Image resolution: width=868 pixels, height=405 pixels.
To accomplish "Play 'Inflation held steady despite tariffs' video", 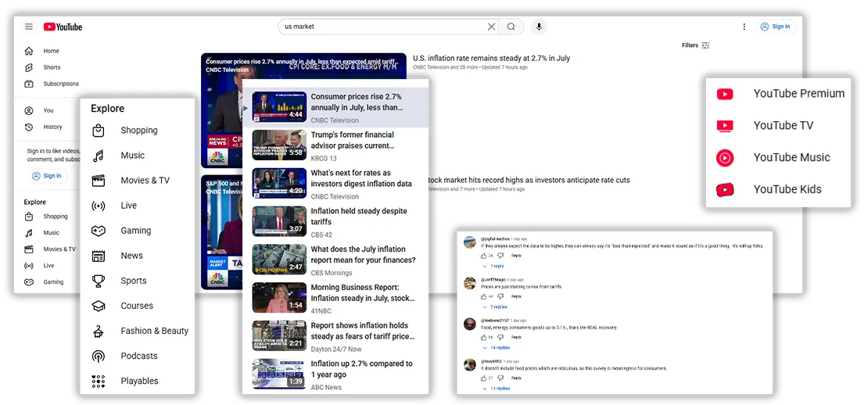I will [335, 221].
